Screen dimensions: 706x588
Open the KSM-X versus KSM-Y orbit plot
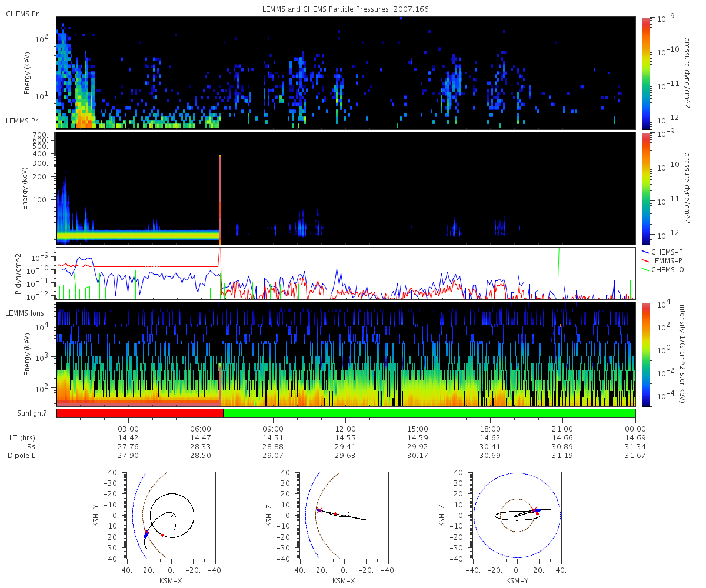[171, 515]
